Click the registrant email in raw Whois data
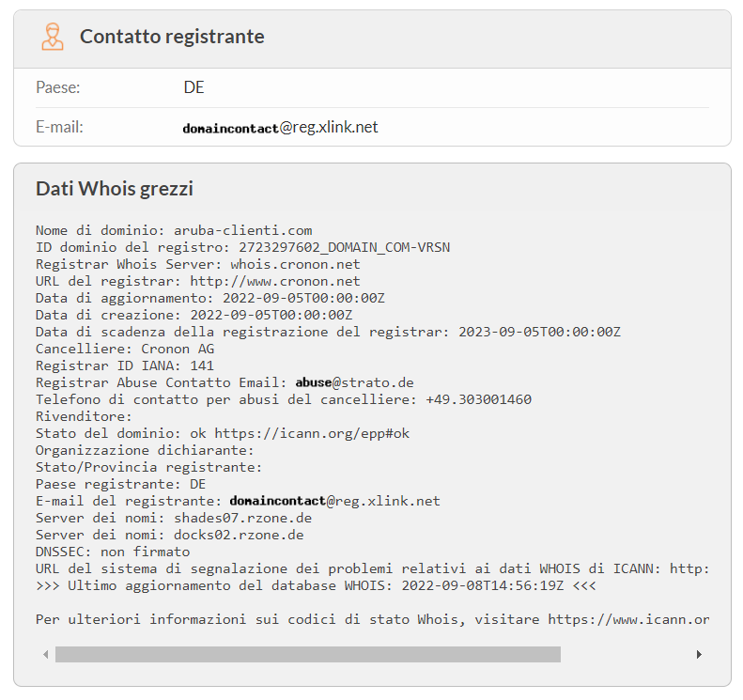The width and height of the screenshot is (743, 700). pyautogui.click(x=334, y=501)
